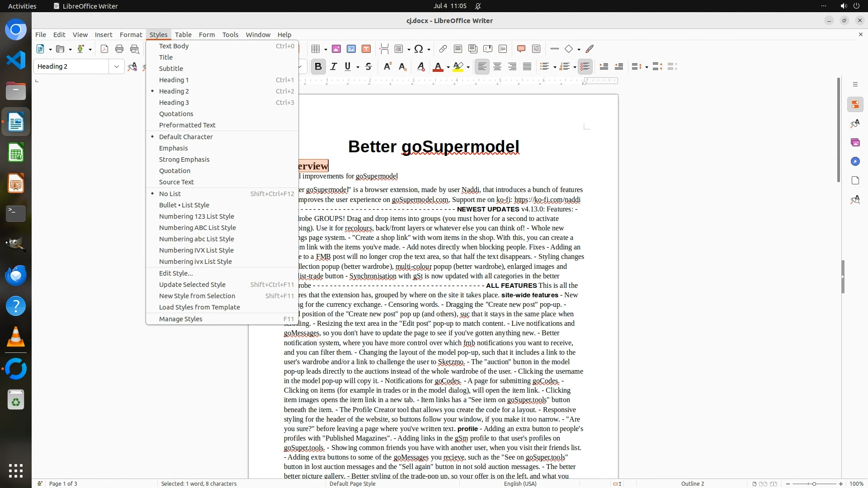The image size is (868, 488).
Task: Toggle Bold formatting
Action: pyautogui.click(x=318, y=67)
